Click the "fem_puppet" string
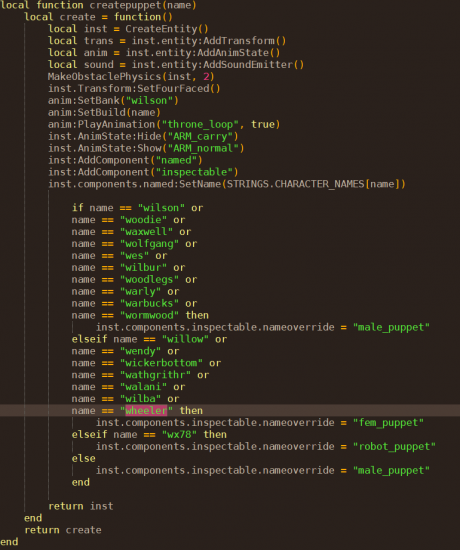The image size is (460, 550). 388,422
